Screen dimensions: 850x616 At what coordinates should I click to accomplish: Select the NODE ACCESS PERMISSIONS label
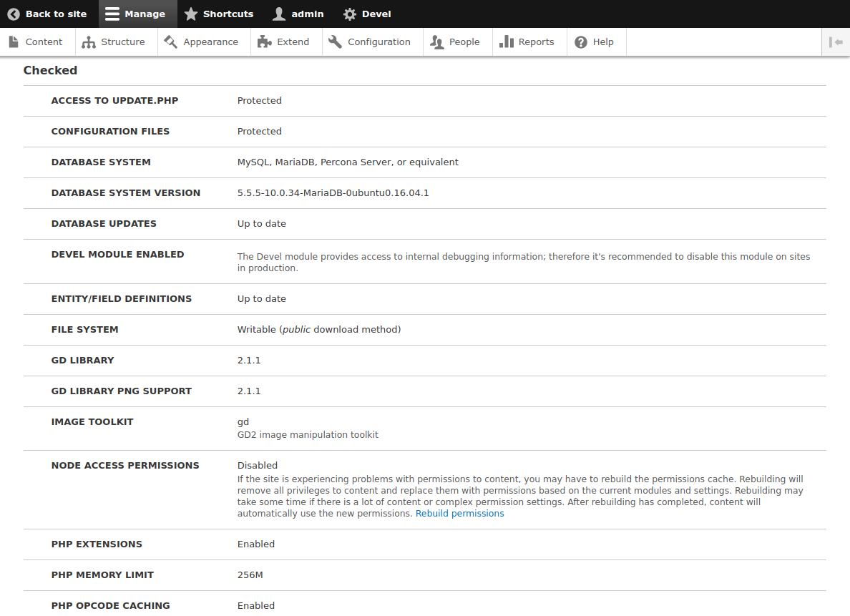click(x=125, y=465)
